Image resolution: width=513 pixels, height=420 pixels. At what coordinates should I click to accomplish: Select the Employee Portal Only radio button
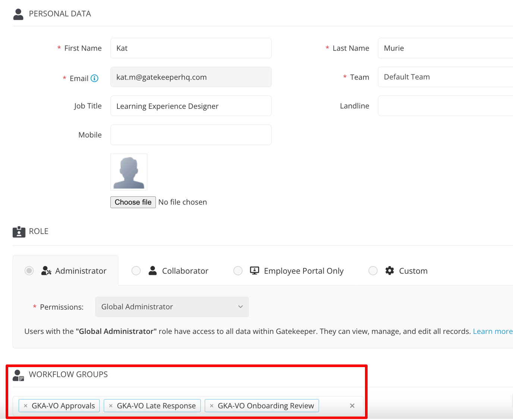[238, 271]
